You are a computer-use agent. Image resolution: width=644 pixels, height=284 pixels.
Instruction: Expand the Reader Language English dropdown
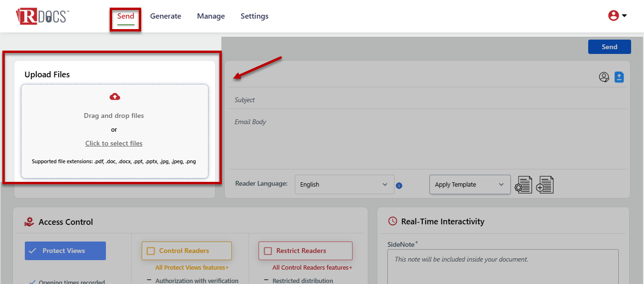pyautogui.click(x=344, y=185)
